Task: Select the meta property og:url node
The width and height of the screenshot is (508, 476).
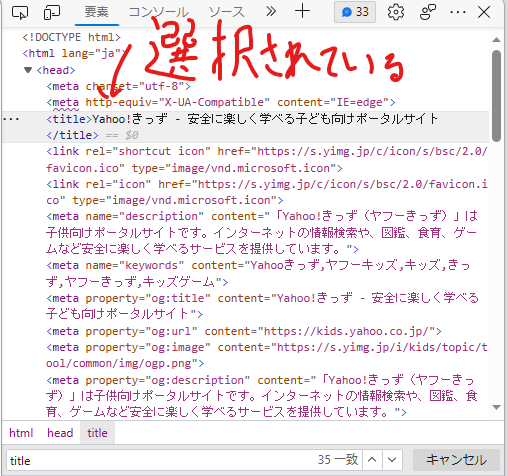Action: tap(244, 331)
